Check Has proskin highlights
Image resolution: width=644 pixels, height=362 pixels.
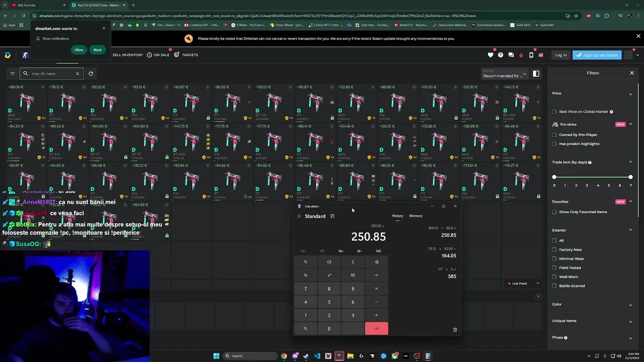click(x=554, y=144)
